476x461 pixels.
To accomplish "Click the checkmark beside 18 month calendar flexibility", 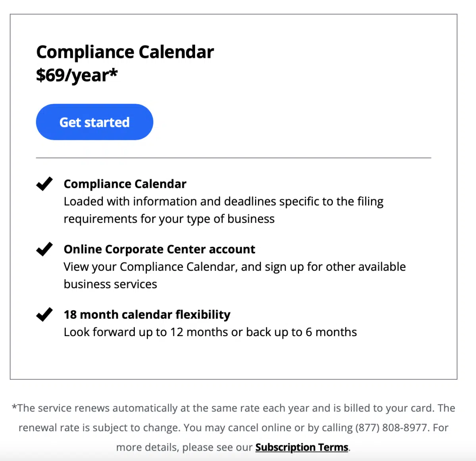I will [44, 314].
